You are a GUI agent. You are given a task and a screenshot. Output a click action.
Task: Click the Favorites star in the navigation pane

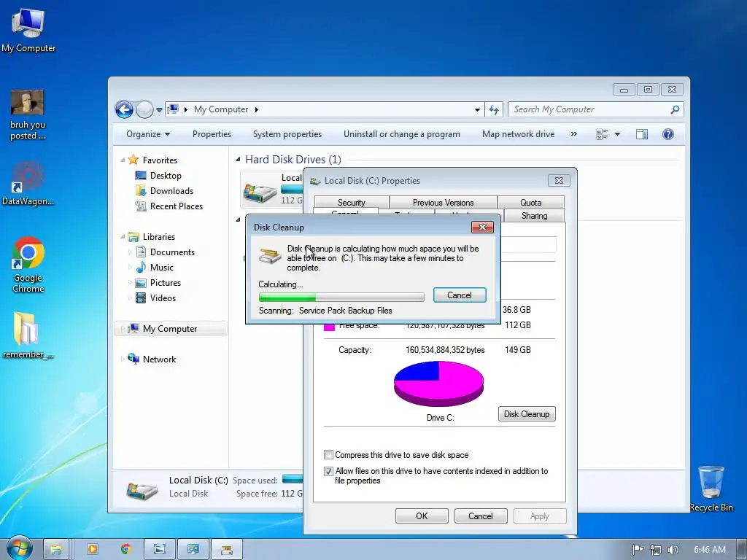(x=133, y=160)
